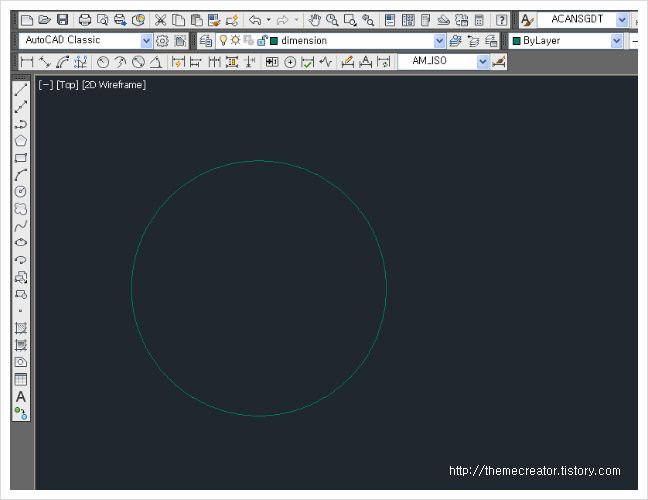Expand the dimension layer dropdown arrow
This screenshot has width=648, height=500.
[439, 40]
